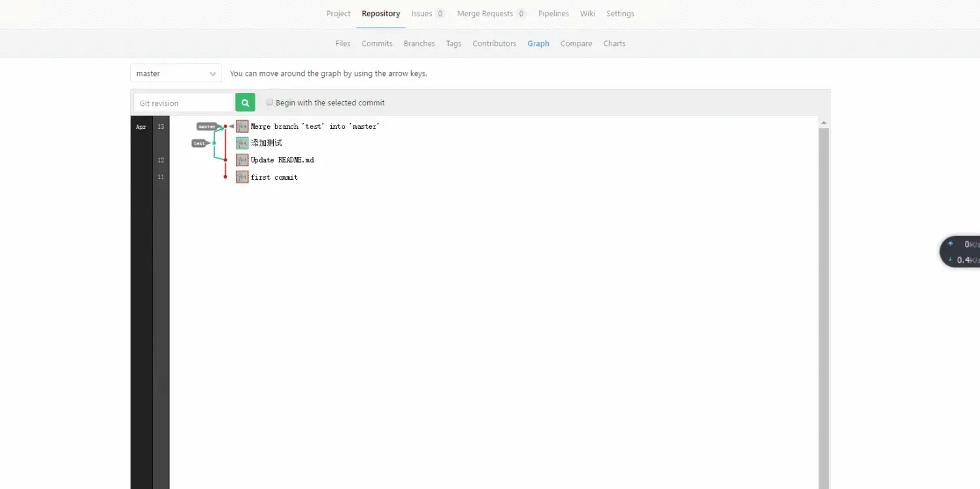This screenshot has height=489, width=980.
Task: Click the test branch label tag
Action: point(199,143)
